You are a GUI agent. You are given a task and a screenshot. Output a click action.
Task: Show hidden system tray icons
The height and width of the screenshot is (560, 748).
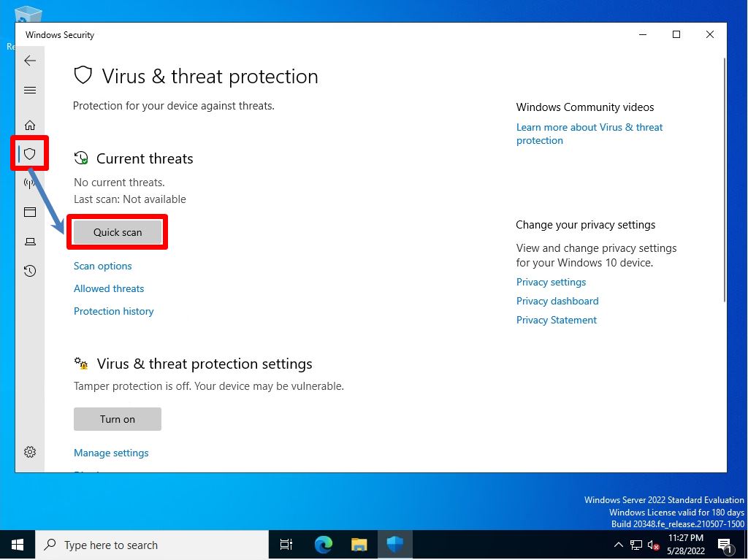click(618, 545)
